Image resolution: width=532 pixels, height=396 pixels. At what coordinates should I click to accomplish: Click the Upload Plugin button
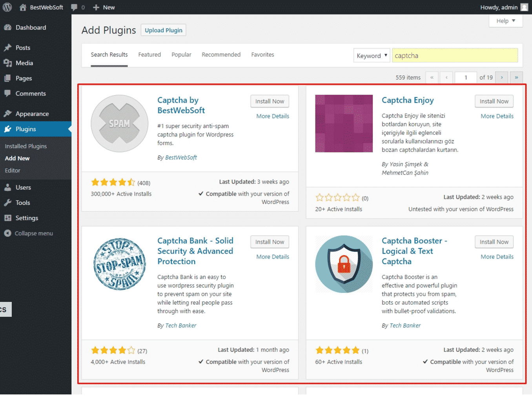click(x=164, y=30)
